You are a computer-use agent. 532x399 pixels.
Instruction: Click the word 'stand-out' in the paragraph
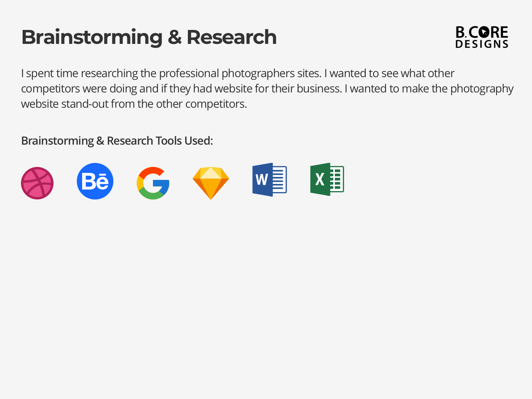pos(85,104)
